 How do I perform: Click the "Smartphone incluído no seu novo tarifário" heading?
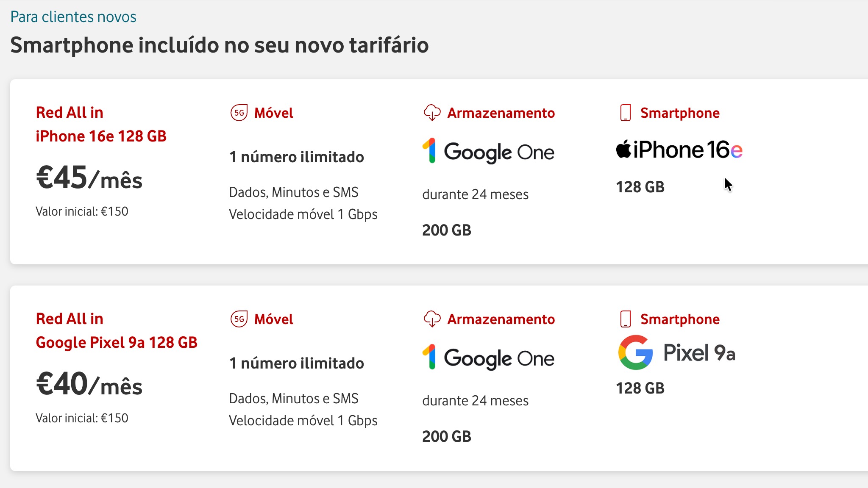[220, 45]
